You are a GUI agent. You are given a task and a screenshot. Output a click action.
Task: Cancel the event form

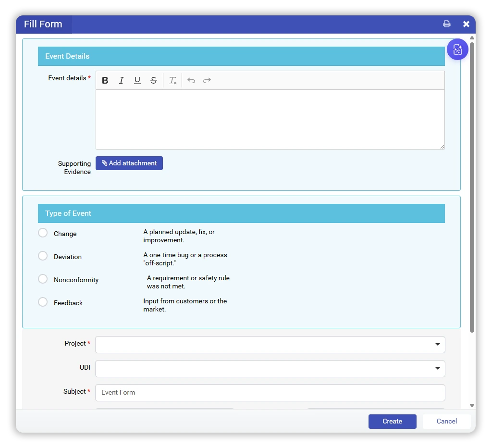coord(446,421)
